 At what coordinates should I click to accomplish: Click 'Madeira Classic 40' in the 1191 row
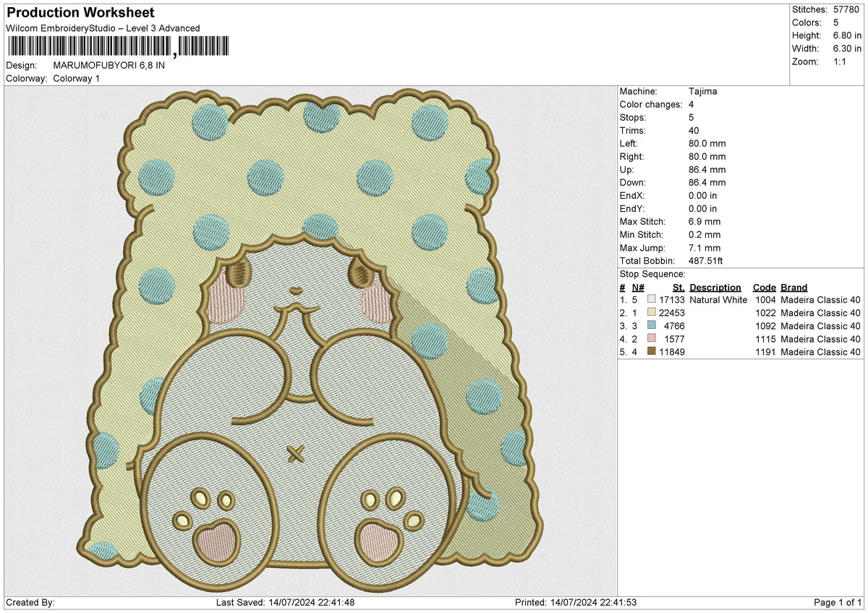click(x=820, y=352)
